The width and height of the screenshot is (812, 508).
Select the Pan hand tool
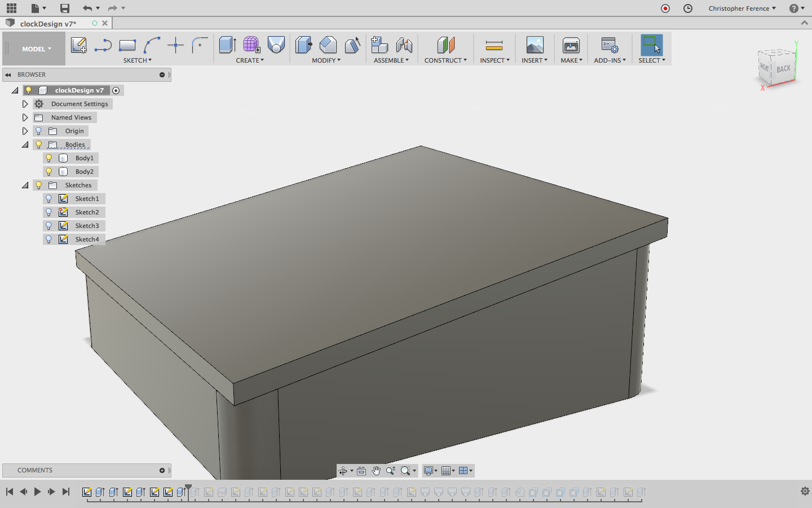[x=376, y=471]
